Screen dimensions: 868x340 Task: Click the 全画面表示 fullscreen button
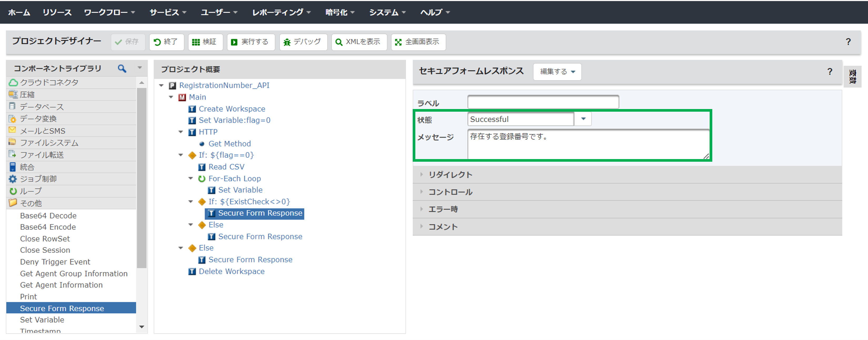[x=418, y=42]
